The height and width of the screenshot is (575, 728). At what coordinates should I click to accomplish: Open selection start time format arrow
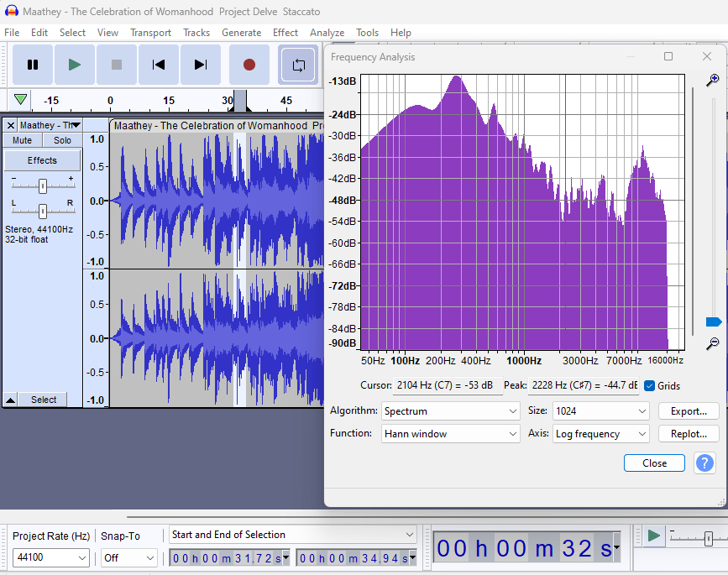coord(286,557)
